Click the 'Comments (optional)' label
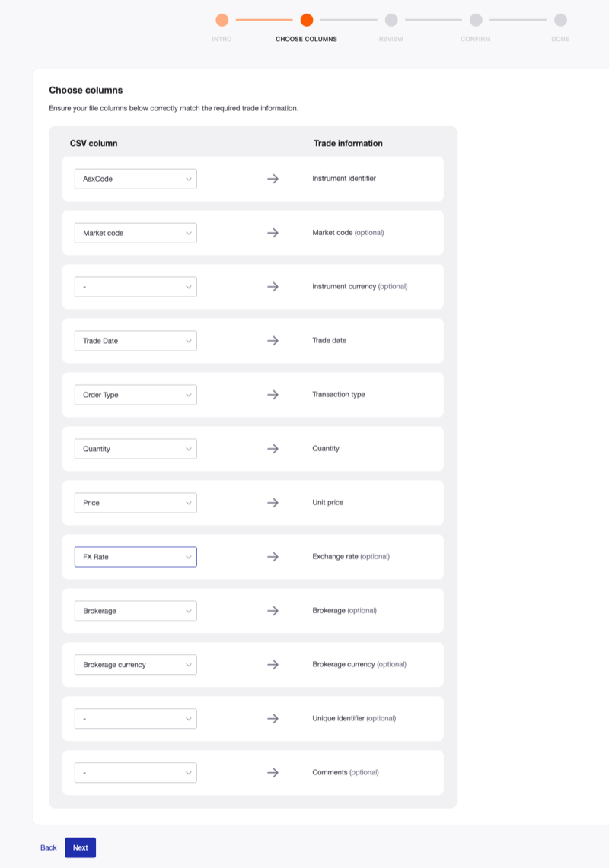 [346, 772]
